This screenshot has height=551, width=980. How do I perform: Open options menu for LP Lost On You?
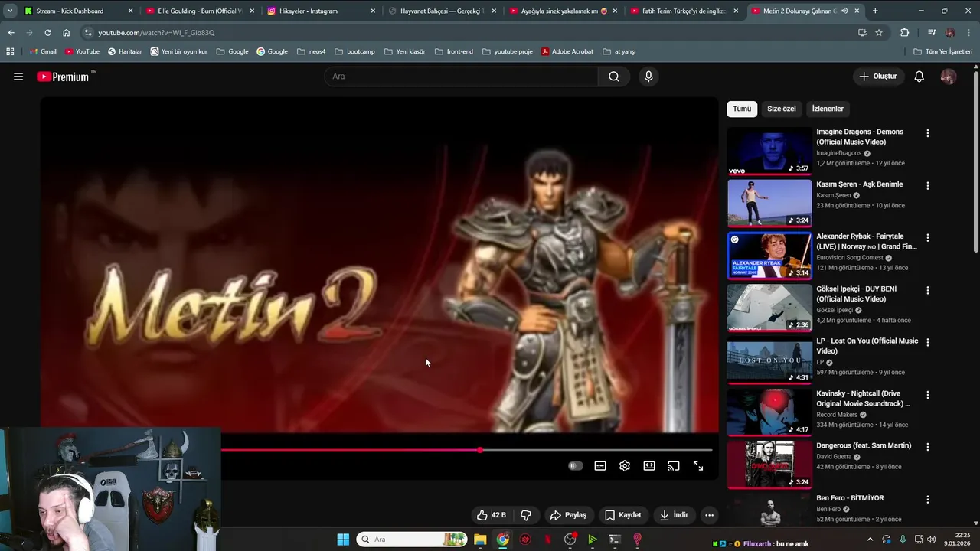pos(928,342)
